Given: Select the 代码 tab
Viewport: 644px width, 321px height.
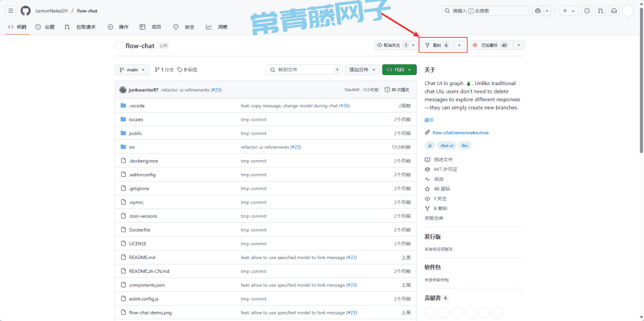Looking at the screenshot, I should [17, 27].
